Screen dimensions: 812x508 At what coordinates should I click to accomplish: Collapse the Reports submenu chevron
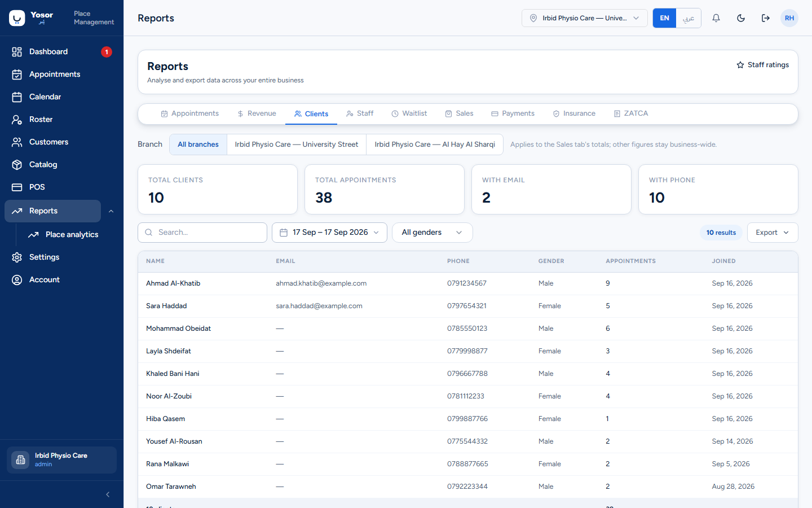[111, 211]
